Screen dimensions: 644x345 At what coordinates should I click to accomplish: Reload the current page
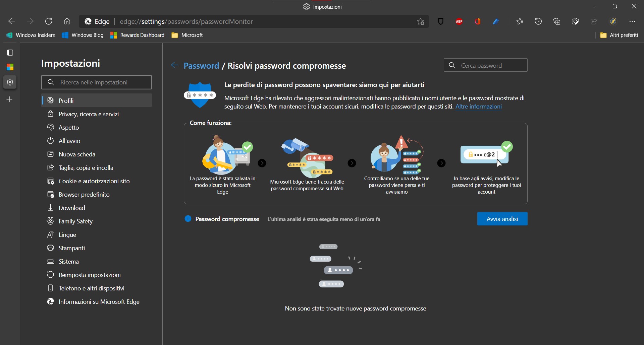49,21
